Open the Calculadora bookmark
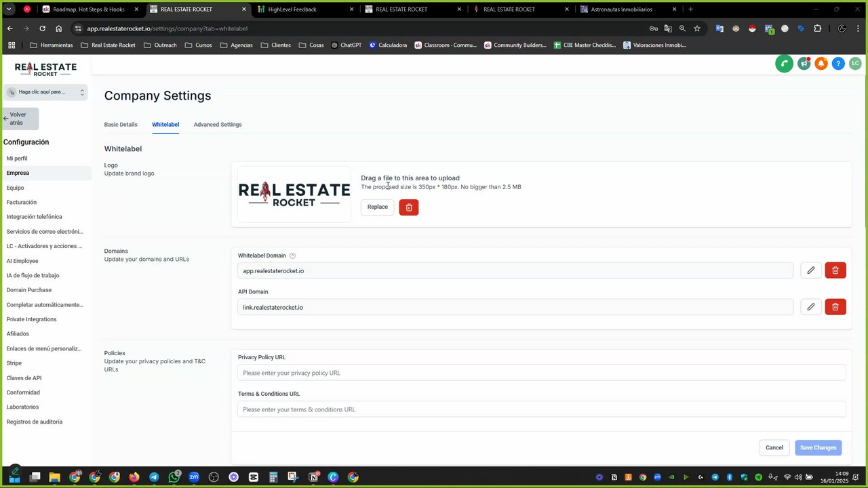 pos(388,45)
